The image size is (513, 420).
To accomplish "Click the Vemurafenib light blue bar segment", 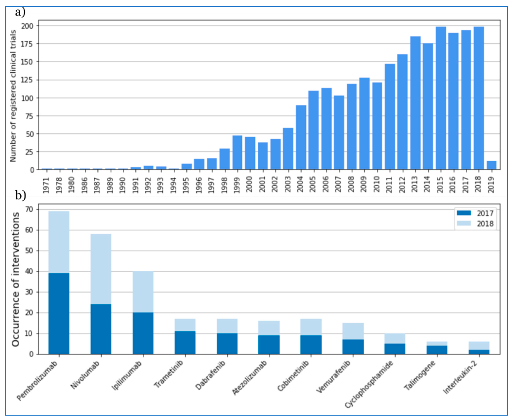I will (x=353, y=331).
